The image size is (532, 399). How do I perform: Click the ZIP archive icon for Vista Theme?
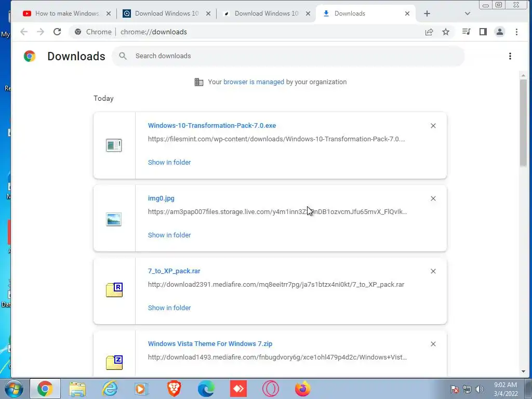coord(114,362)
